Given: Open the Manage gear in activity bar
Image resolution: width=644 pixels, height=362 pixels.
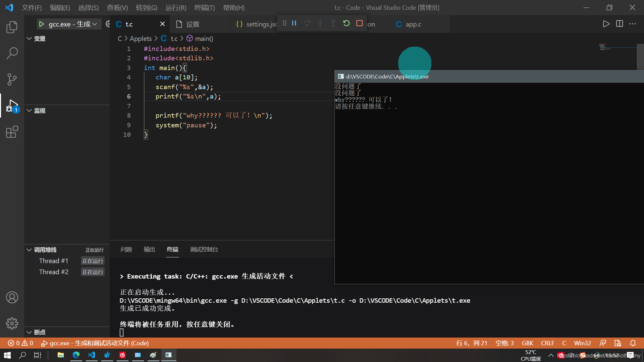Looking at the screenshot, I should tap(12, 323).
